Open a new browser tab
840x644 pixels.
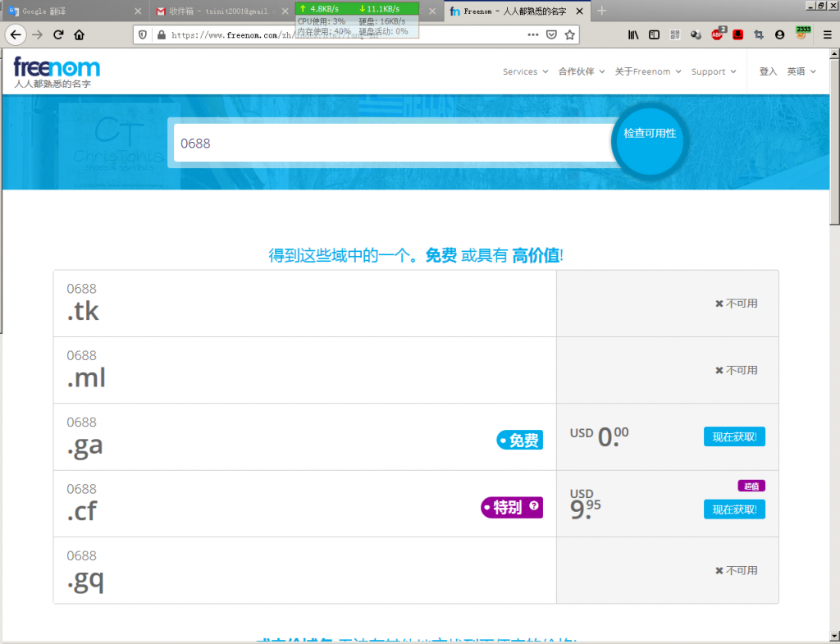601,11
